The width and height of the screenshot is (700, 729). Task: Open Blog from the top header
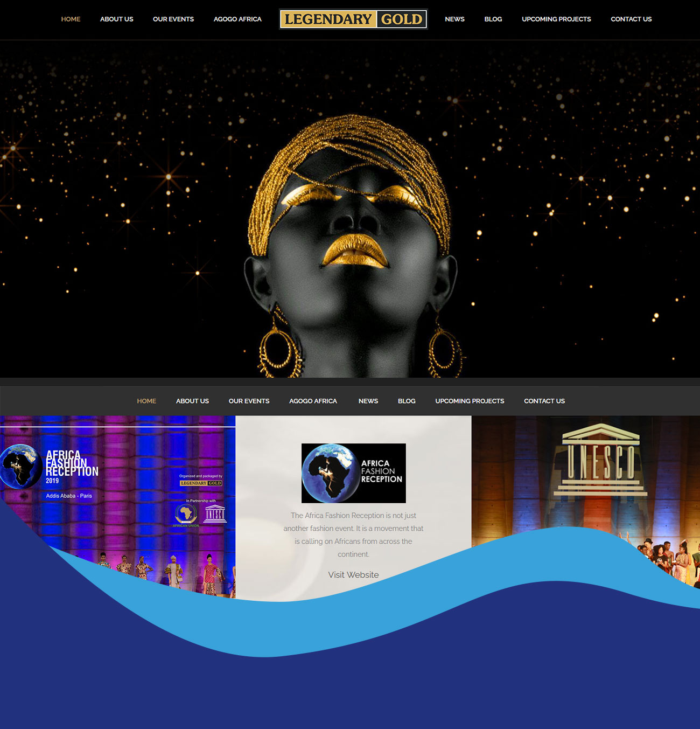point(493,19)
